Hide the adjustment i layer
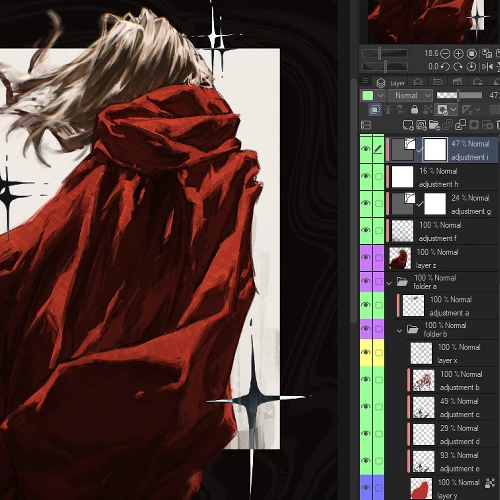Viewport: 500px width, 500px height. [366, 149]
